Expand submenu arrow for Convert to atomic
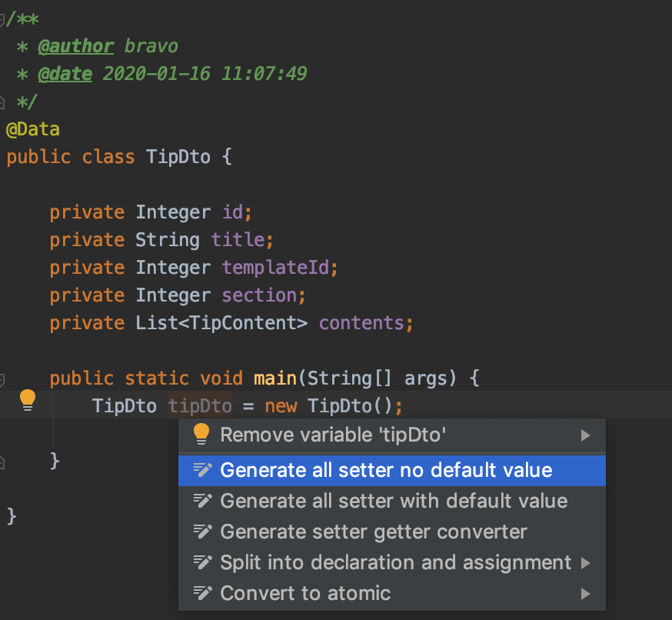The height and width of the screenshot is (620, 672). tap(586, 594)
